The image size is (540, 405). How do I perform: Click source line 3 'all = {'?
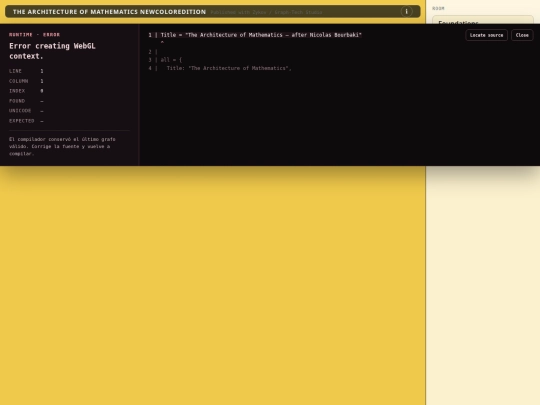165,60
